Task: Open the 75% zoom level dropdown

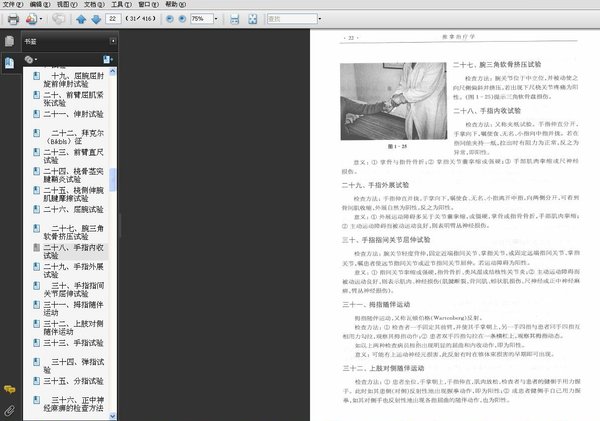Action: [x=216, y=19]
